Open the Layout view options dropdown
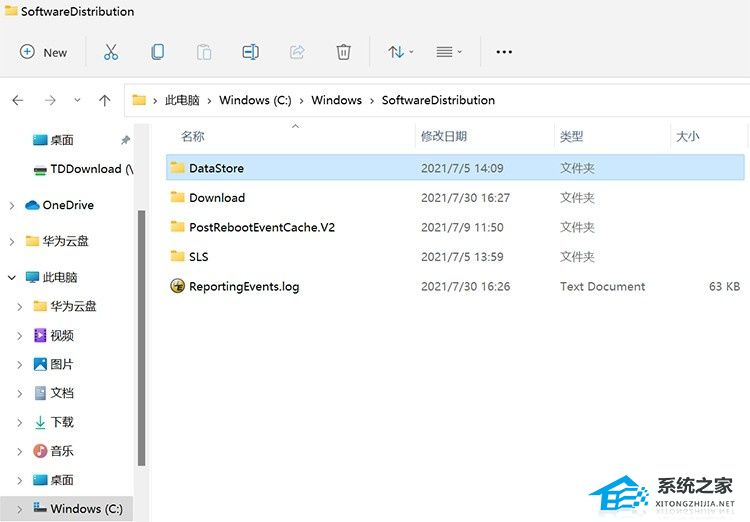The height and width of the screenshot is (522, 750). 449,52
